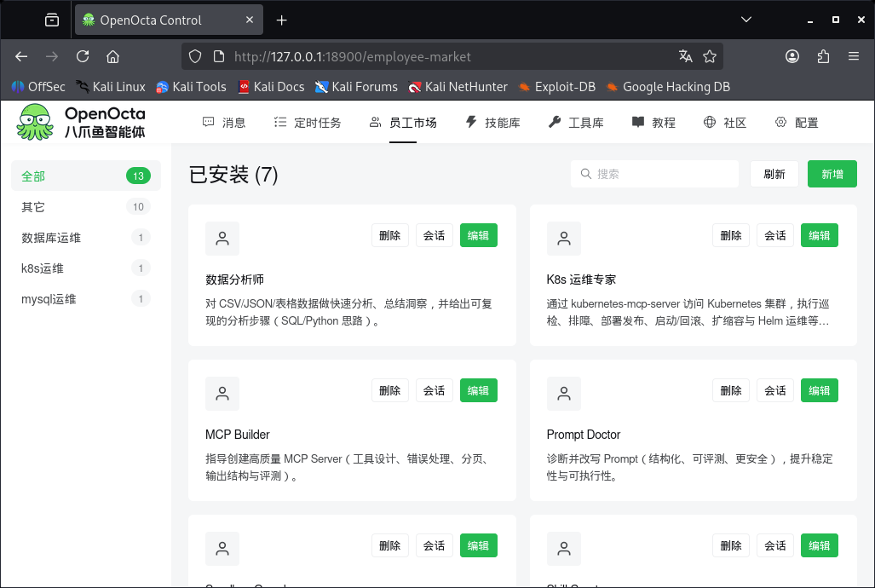Expand the list all tabs chevron

[x=746, y=20]
